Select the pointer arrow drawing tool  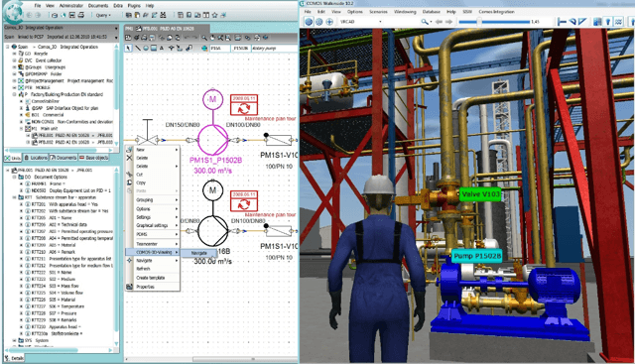click(x=128, y=48)
